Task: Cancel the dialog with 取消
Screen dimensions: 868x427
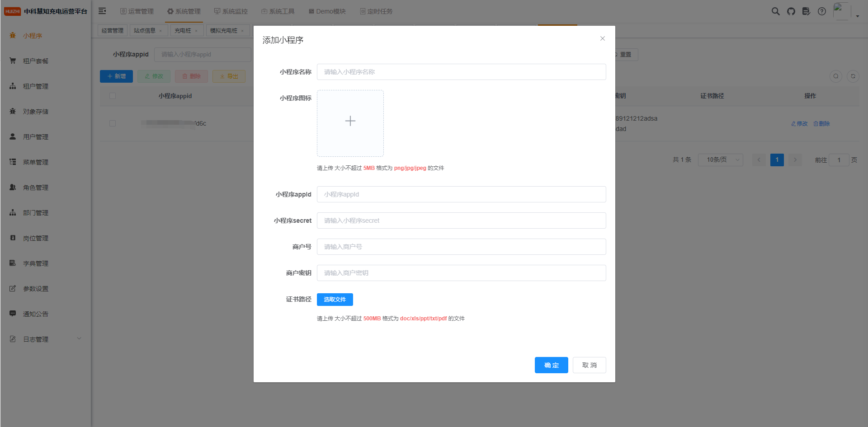Action: pos(590,365)
